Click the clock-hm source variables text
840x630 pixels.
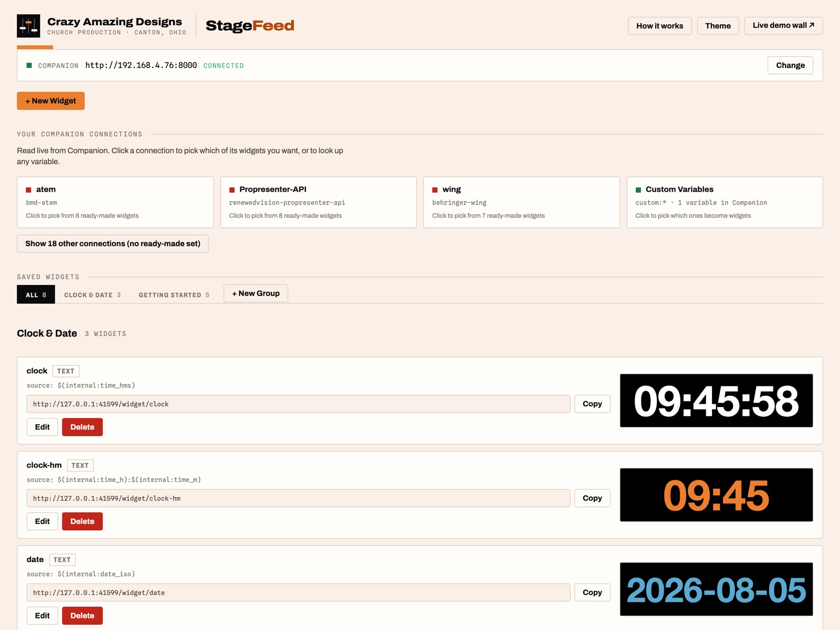click(x=114, y=480)
